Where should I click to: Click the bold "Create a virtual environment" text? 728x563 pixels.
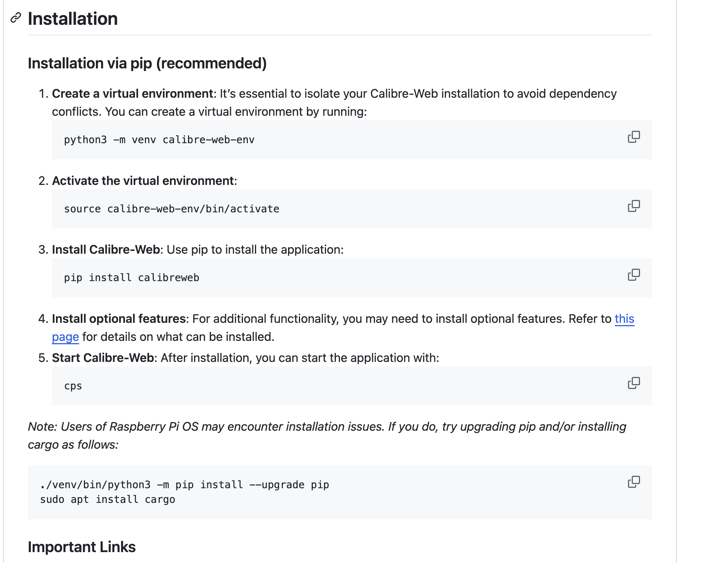coord(132,94)
